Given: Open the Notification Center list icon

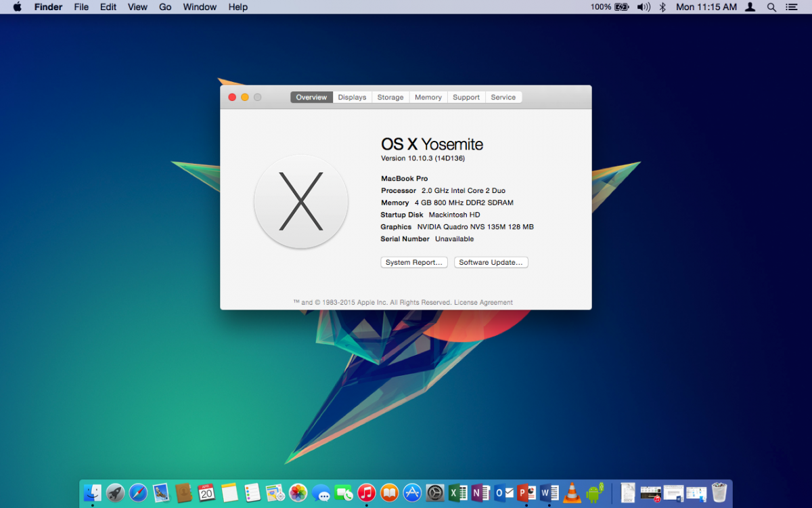Looking at the screenshot, I should 791,7.
